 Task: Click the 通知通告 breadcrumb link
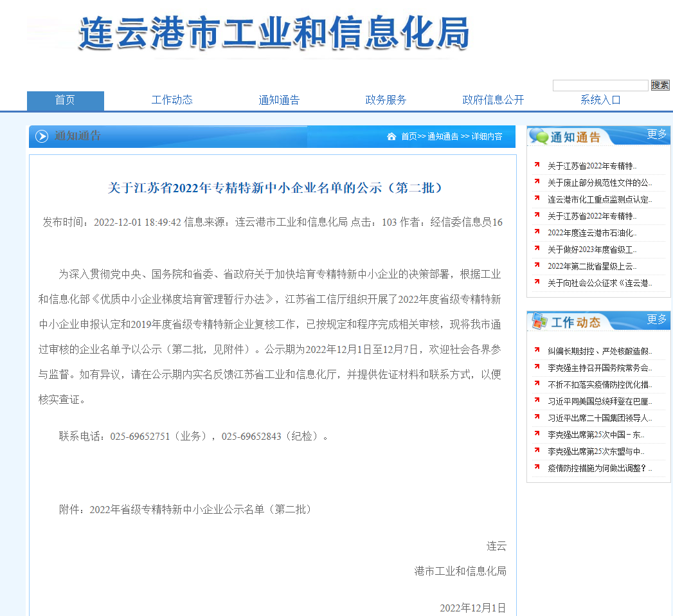click(443, 136)
